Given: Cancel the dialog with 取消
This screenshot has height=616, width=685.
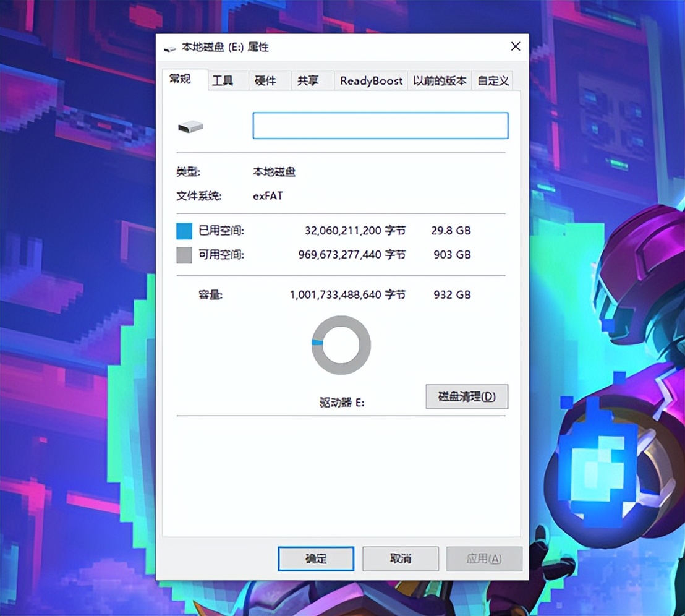Looking at the screenshot, I should (401, 558).
